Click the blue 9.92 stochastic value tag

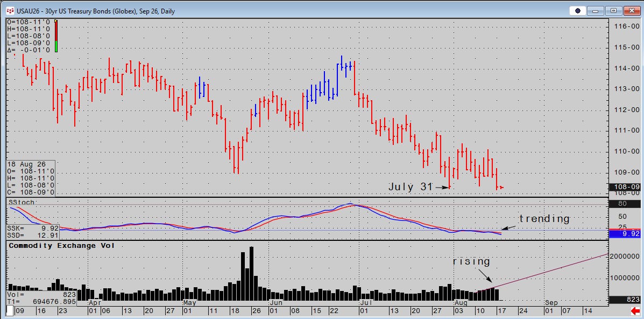[625, 234]
